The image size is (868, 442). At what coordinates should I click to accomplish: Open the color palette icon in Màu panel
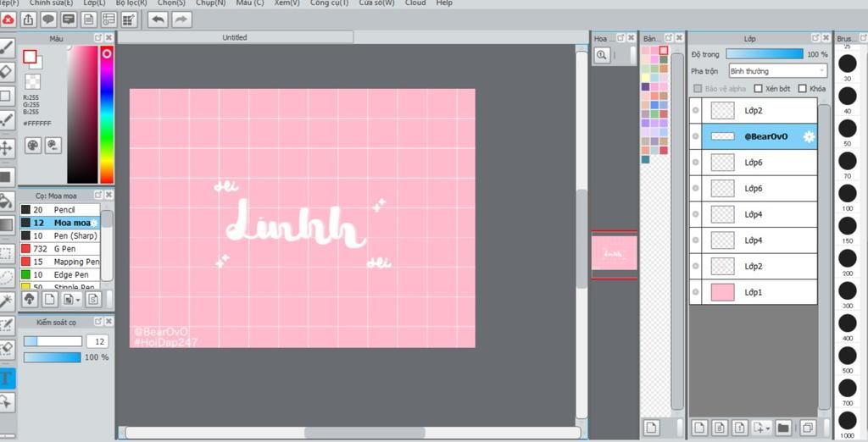pyautogui.click(x=33, y=146)
